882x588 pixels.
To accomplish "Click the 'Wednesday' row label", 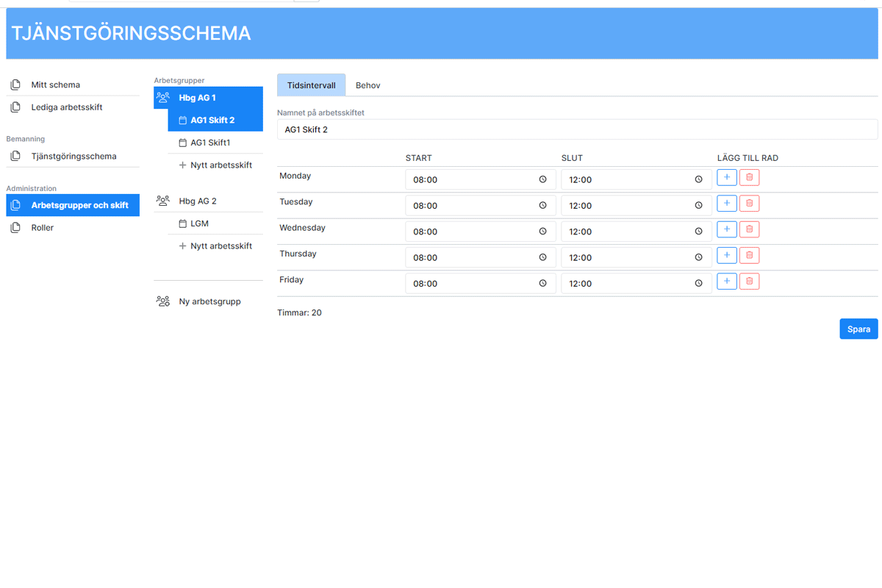I will (x=302, y=228).
